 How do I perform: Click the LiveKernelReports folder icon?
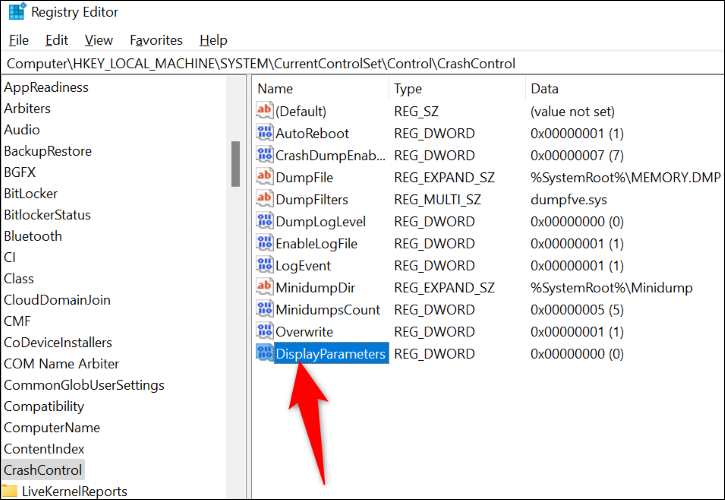tap(10, 491)
